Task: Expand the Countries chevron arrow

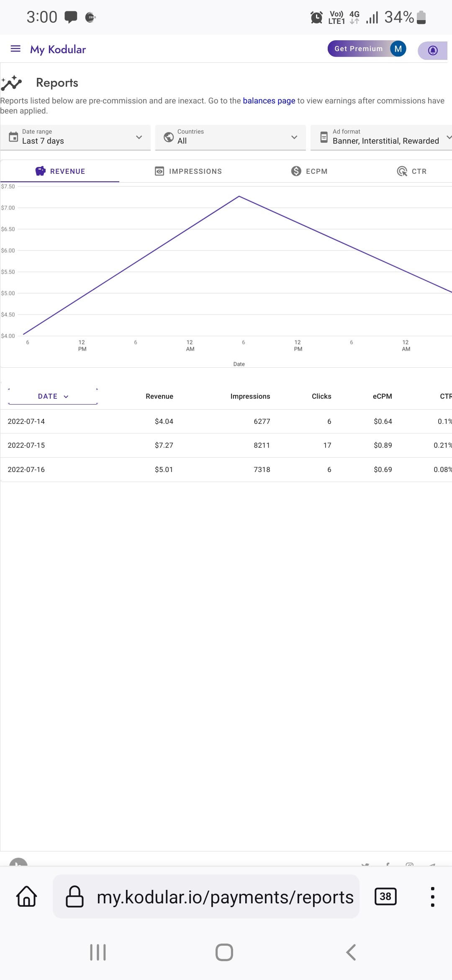Action: [294, 137]
